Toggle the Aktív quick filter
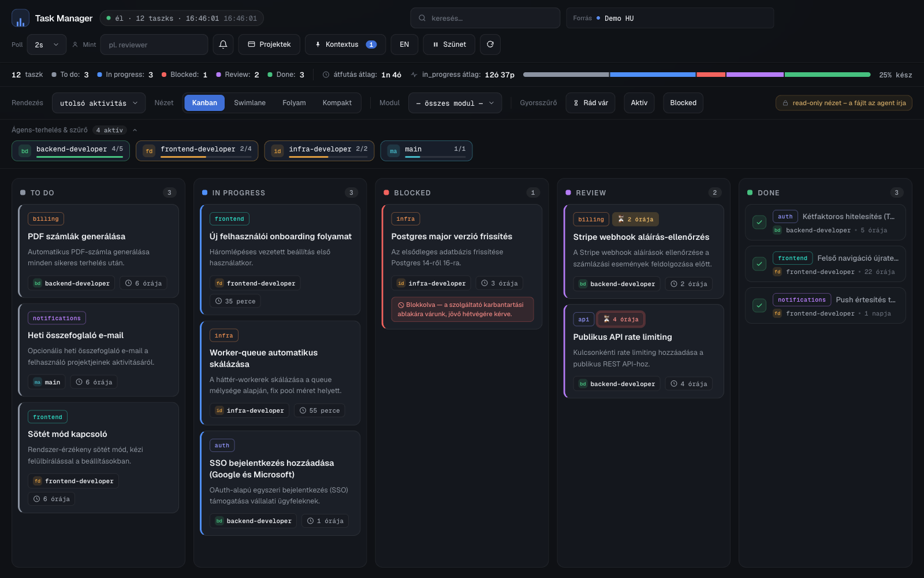 (x=639, y=103)
